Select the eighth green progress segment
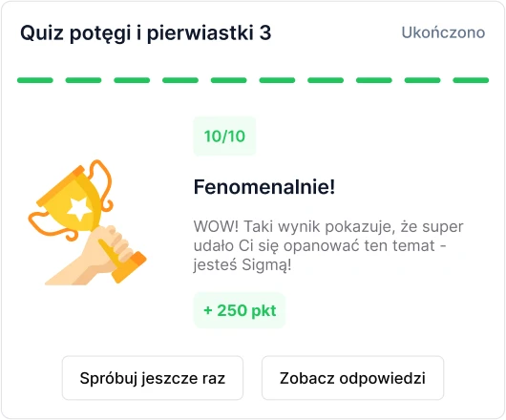The height and width of the screenshot is (420, 506). pos(373,80)
